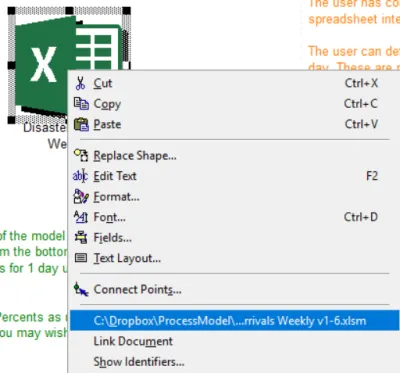The image size is (400, 373).
Task: Click the top-right selection handle of Excel shape
Action: 127,11
